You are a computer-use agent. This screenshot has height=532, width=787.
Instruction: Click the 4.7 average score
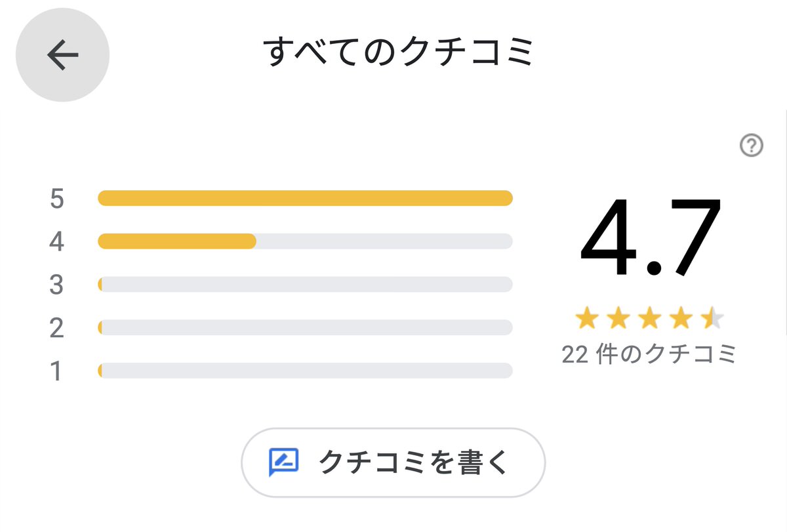coord(650,237)
